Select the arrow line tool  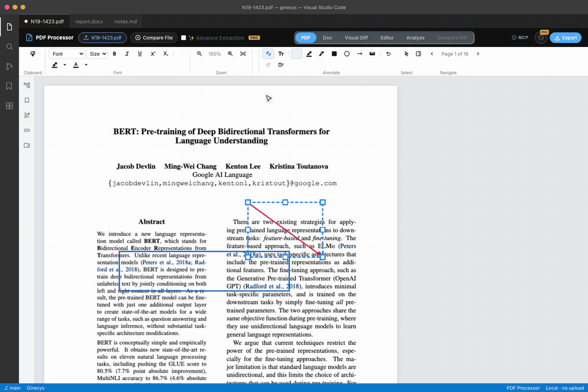[x=360, y=54]
